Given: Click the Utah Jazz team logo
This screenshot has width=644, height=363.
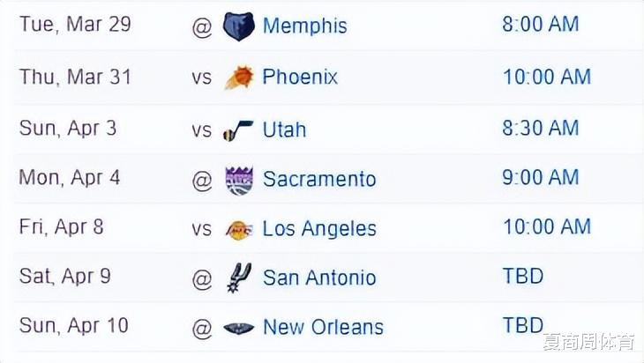Looking at the screenshot, I should [x=238, y=131].
